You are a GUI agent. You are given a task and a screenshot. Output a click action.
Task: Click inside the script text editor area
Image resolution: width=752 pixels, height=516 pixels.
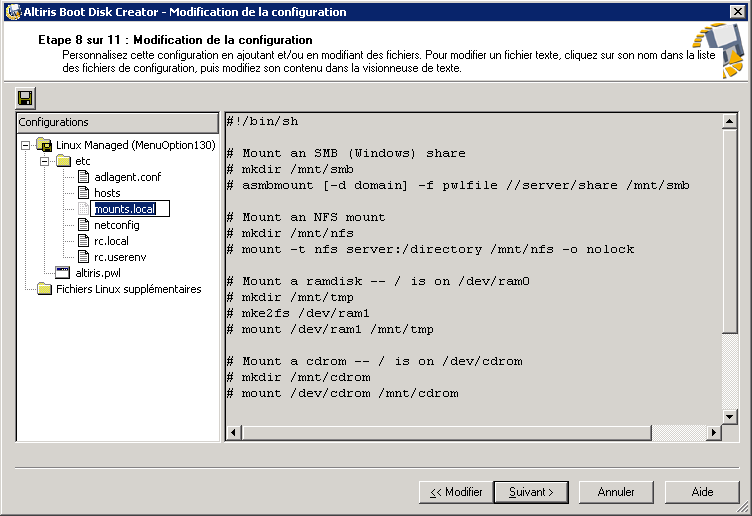(474, 269)
